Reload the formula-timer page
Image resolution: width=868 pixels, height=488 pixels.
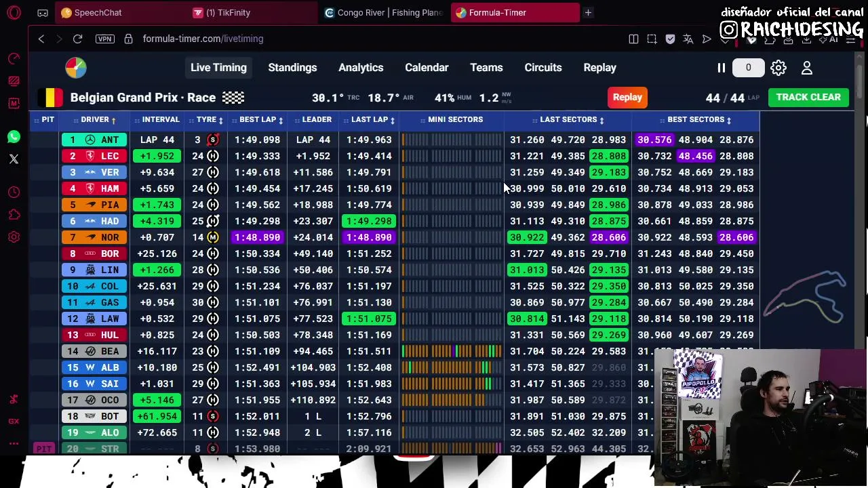point(78,39)
